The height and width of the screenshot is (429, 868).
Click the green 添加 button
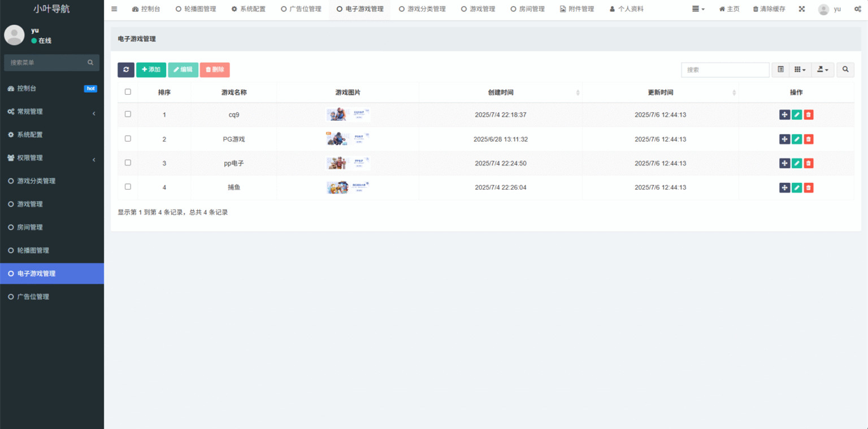pyautogui.click(x=151, y=69)
